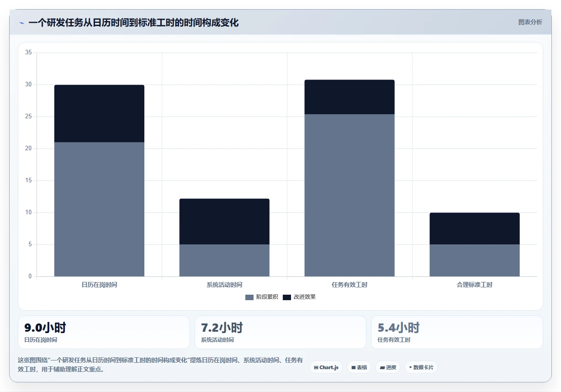This screenshot has width=561, height=392.
Task: Open the 5.4小时 任务有效工时 data card
Action: [457, 332]
